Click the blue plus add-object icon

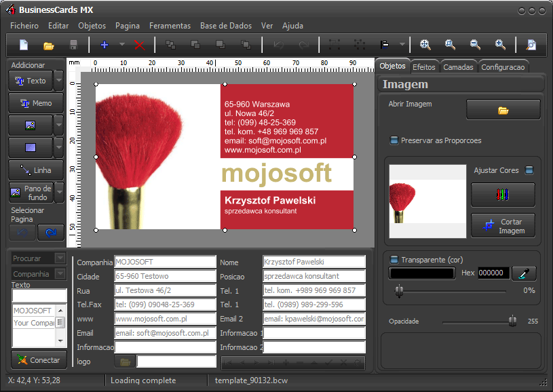(104, 45)
